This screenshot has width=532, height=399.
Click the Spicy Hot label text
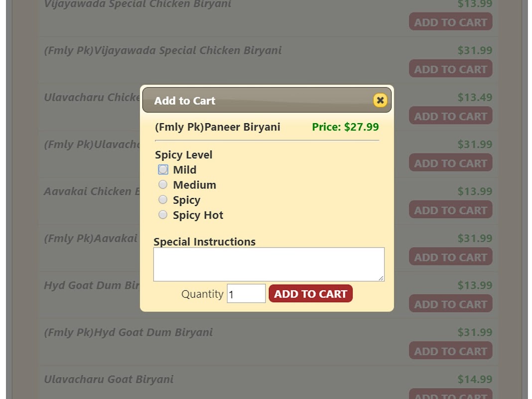pos(198,215)
